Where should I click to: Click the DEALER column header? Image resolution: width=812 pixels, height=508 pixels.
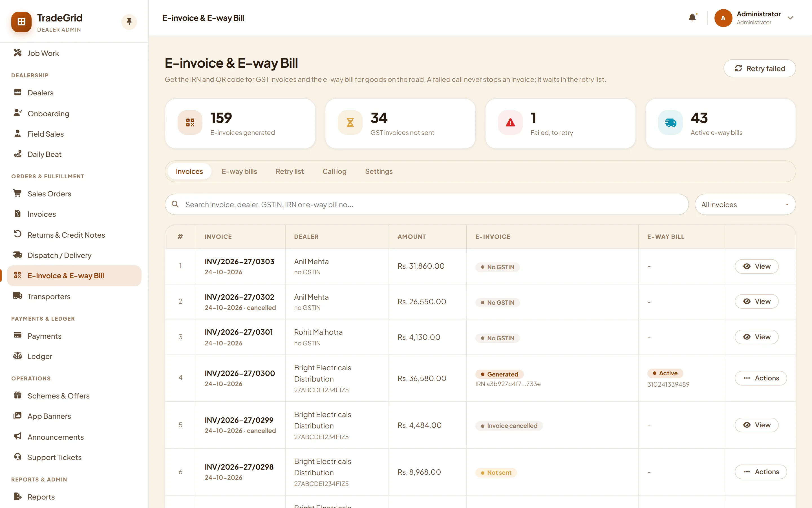pyautogui.click(x=306, y=237)
